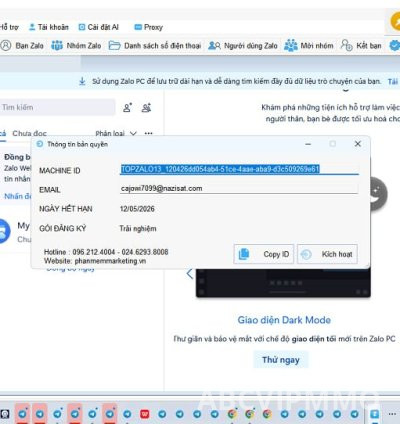Open the three-dot menu next to Phân loại
The image size is (400, 424).
click(x=148, y=133)
